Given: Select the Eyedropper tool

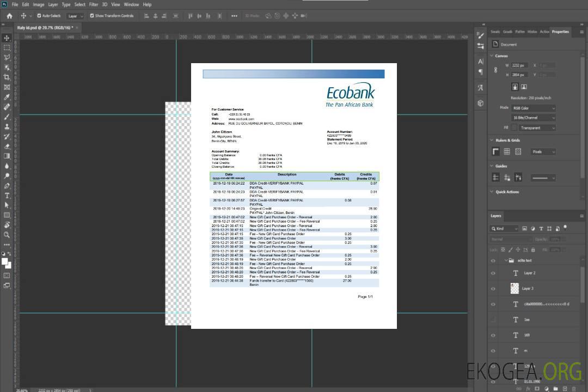Looking at the screenshot, I should pos(7,97).
